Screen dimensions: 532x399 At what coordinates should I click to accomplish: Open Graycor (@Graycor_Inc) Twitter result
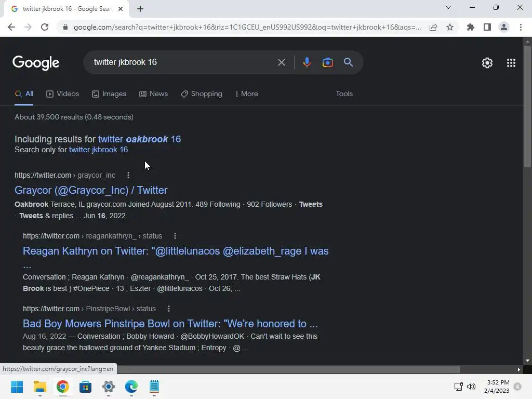91,190
